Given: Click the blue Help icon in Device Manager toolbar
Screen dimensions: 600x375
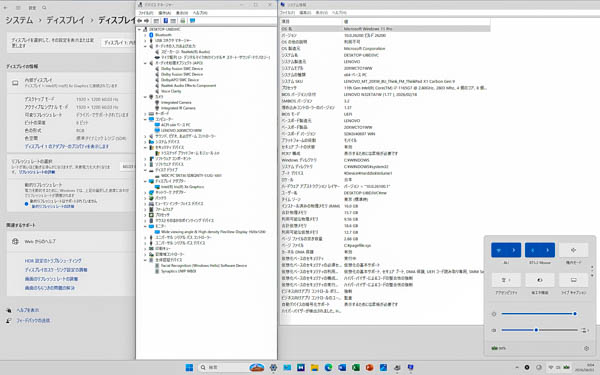Looking at the screenshot, I should pos(166,21).
